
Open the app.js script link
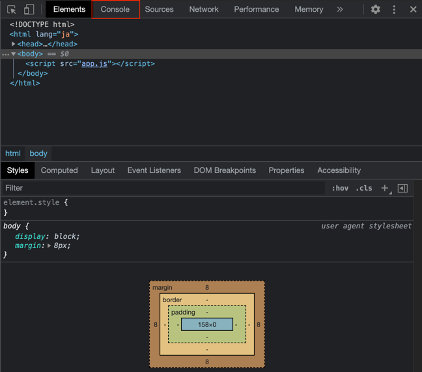(x=94, y=64)
